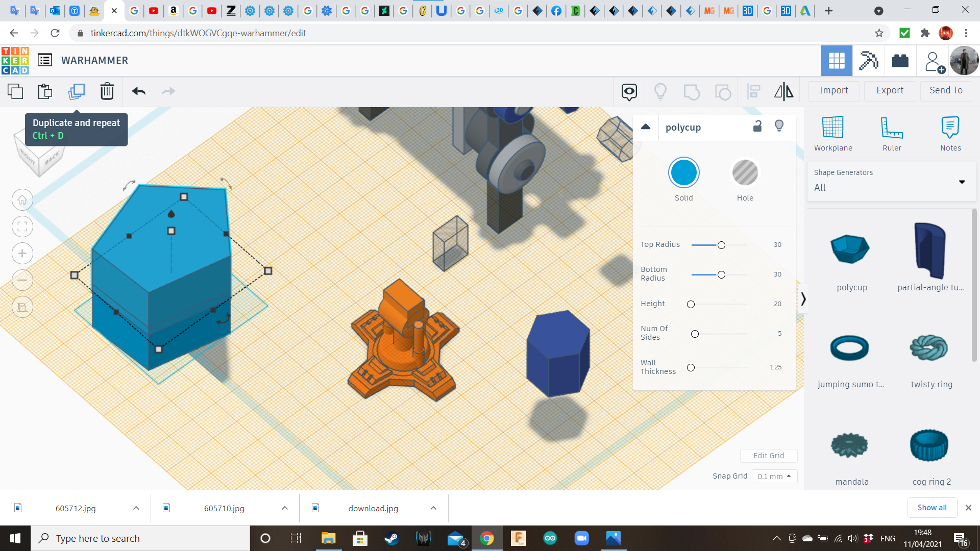
Task: Click the Mirror tool icon
Action: coord(783,91)
